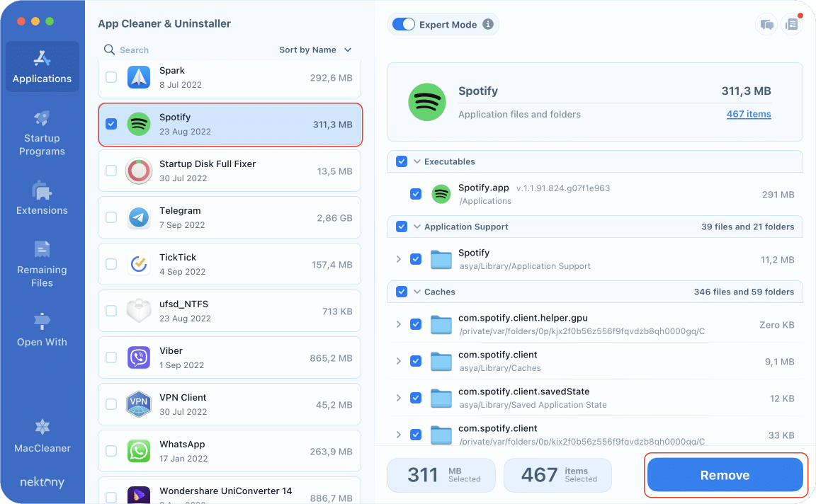Viewport: 816px width, 504px height.
Task: Click the ufsd_NTFS app icon
Action: tap(139, 311)
